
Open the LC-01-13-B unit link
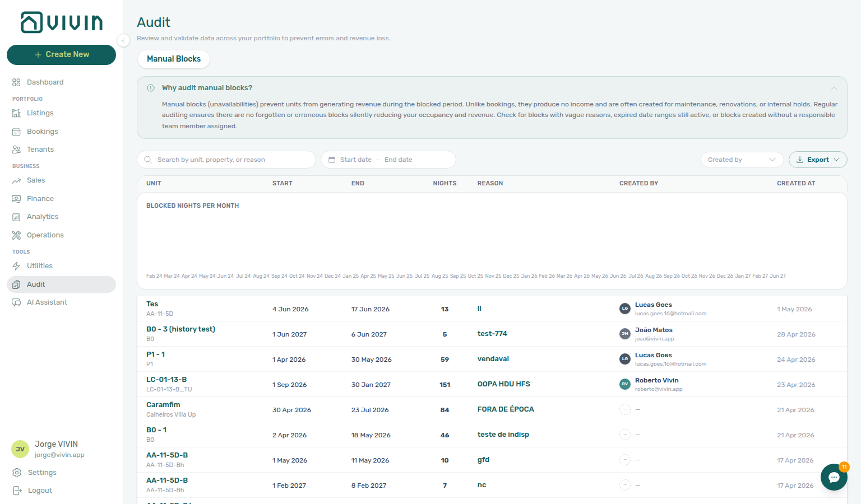coord(166,380)
